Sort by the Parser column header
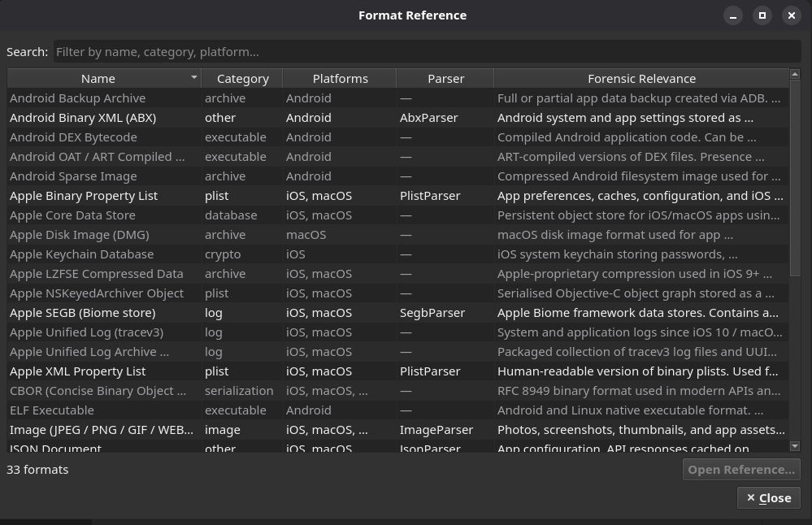812x525 pixels. coord(445,79)
